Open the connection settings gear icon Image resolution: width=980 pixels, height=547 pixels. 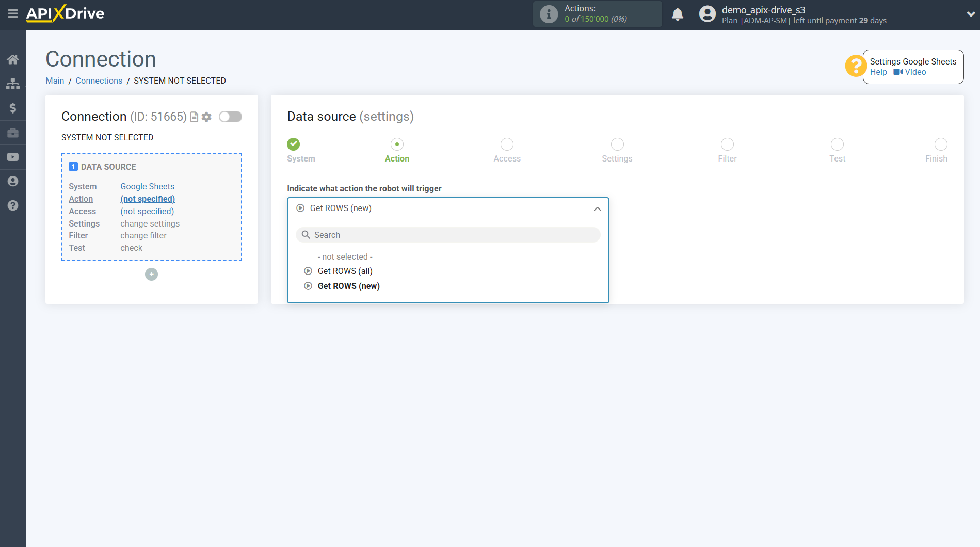click(x=206, y=117)
